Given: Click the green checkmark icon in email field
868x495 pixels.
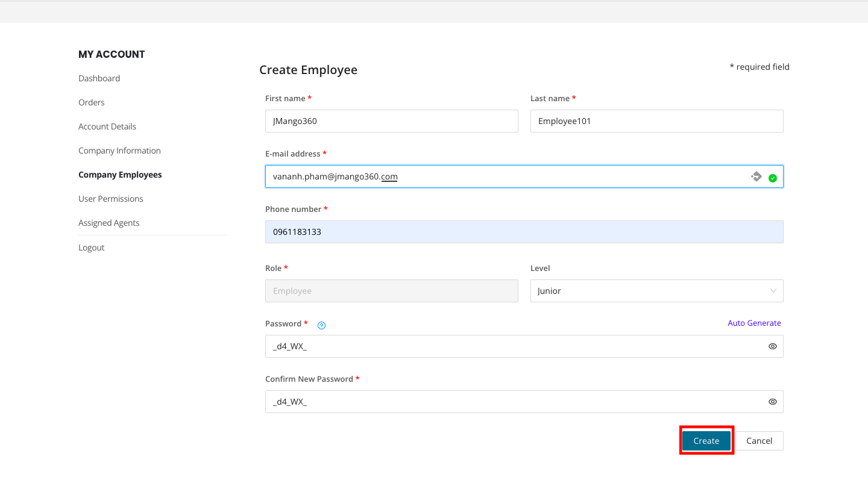Looking at the screenshot, I should 773,178.
